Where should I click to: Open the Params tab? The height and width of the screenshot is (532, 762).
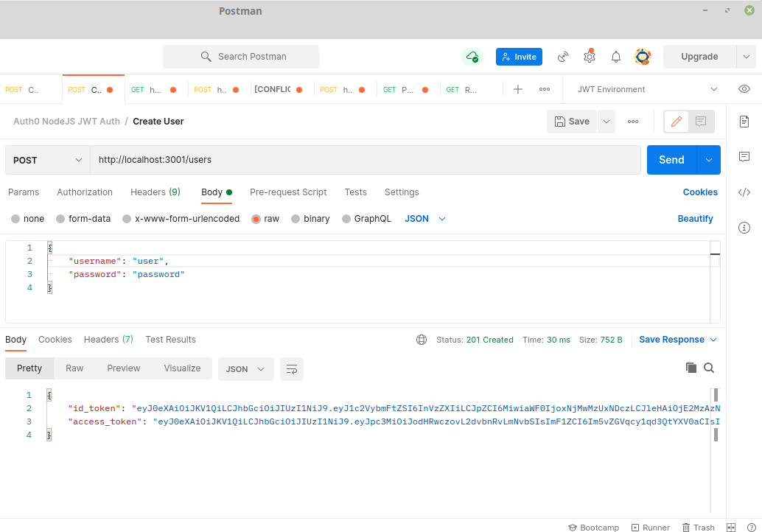pos(24,192)
